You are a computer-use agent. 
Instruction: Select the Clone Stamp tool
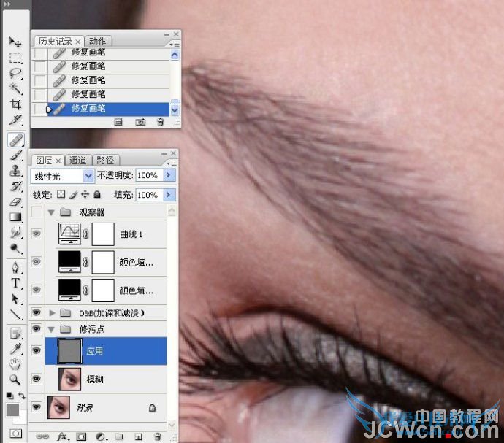pos(15,171)
